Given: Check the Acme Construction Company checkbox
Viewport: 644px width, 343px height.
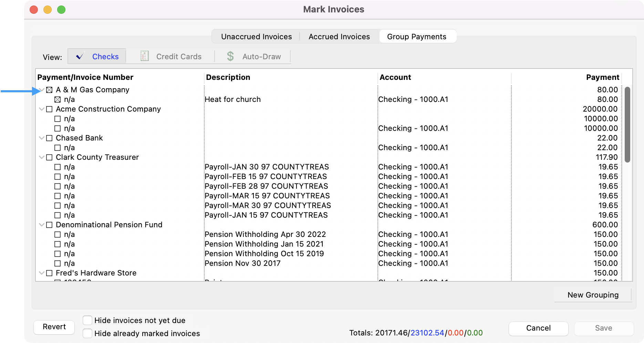Looking at the screenshot, I should [x=49, y=109].
